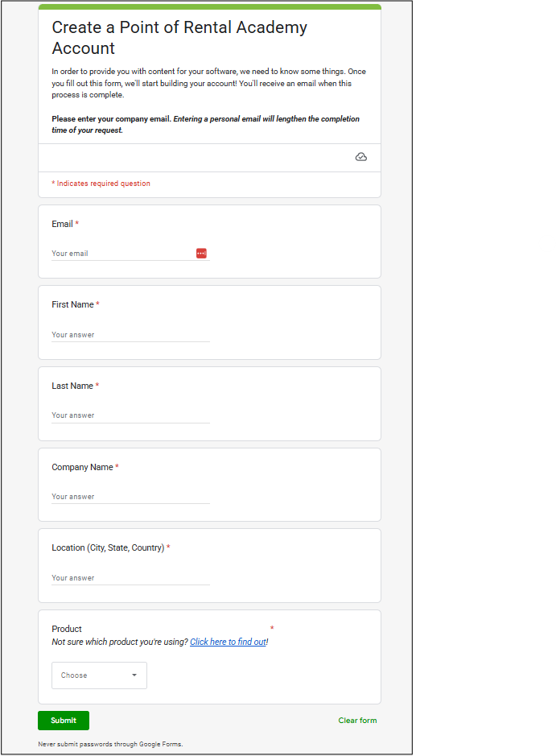Click into the Company Name answer field
The image size is (556, 756).
coord(130,497)
